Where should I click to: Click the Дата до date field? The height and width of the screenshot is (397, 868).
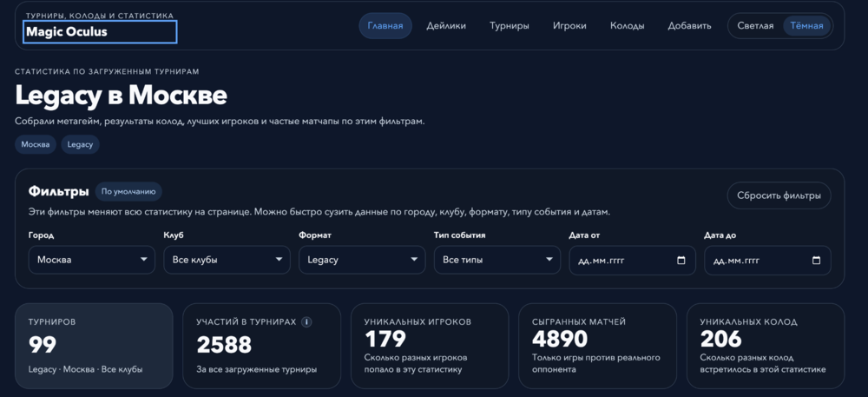pyautogui.click(x=767, y=261)
